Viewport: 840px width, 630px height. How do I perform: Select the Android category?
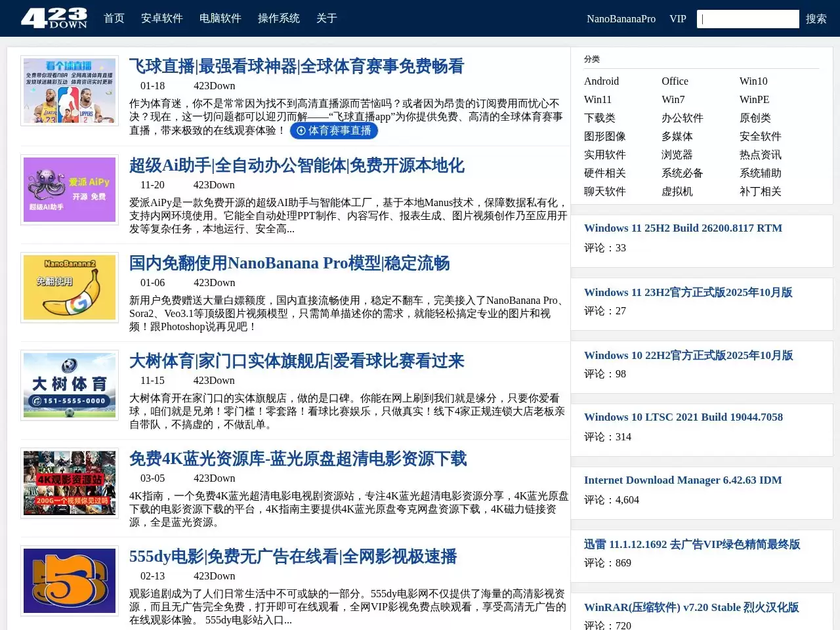pos(601,81)
